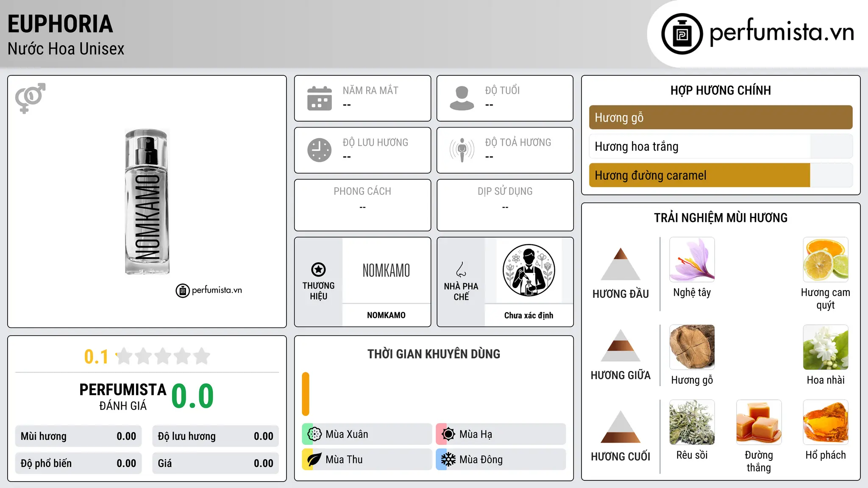868x488 pixels.
Task: Click the clock icon for Độ Lưu Hương
Action: (x=320, y=150)
